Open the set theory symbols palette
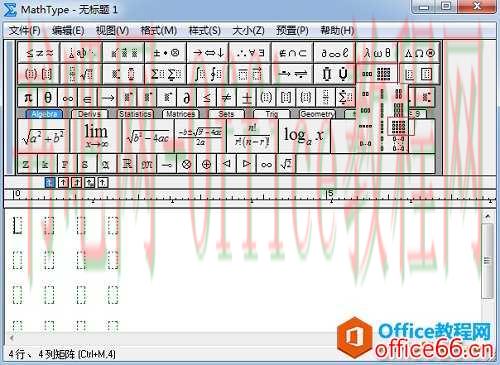Viewport: 500px width, 365px height. 292,53
